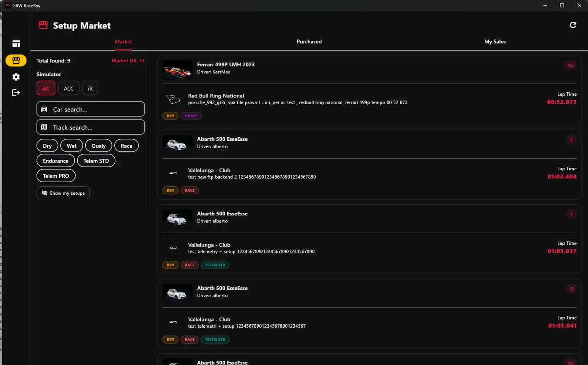Click the red badge 12 on Ferrari 499P card
This screenshot has height=365, width=588.
coord(570,65)
